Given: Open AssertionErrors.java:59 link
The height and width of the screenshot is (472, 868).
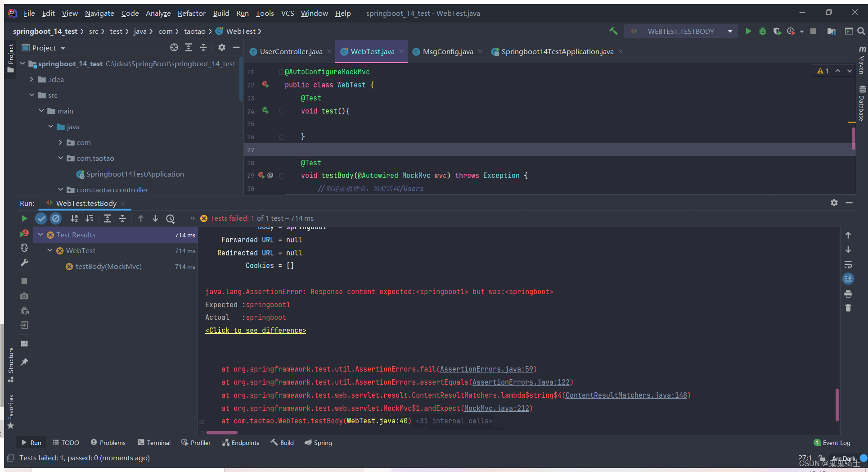Looking at the screenshot, I should point(486,369).
